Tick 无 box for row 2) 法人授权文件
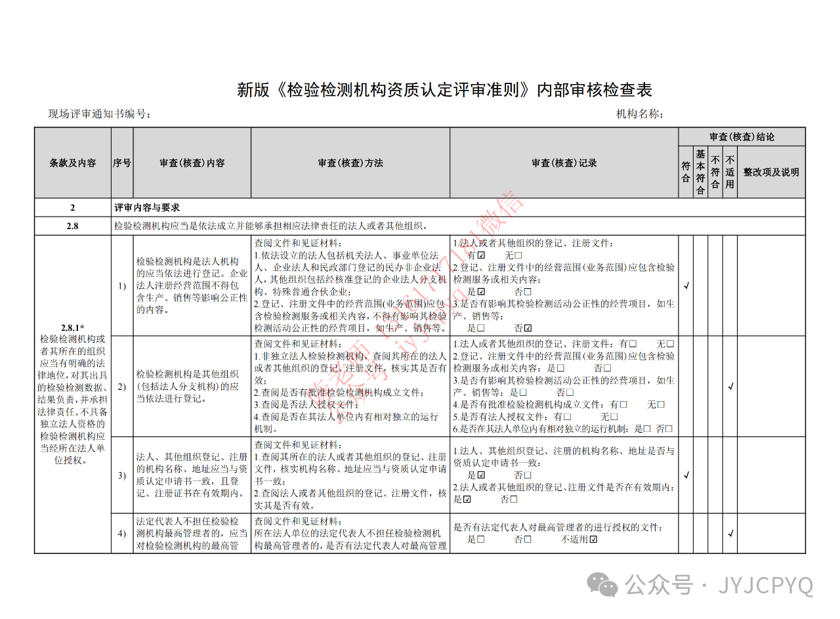Screen dimensions: 840x619 tap(614, 416)
